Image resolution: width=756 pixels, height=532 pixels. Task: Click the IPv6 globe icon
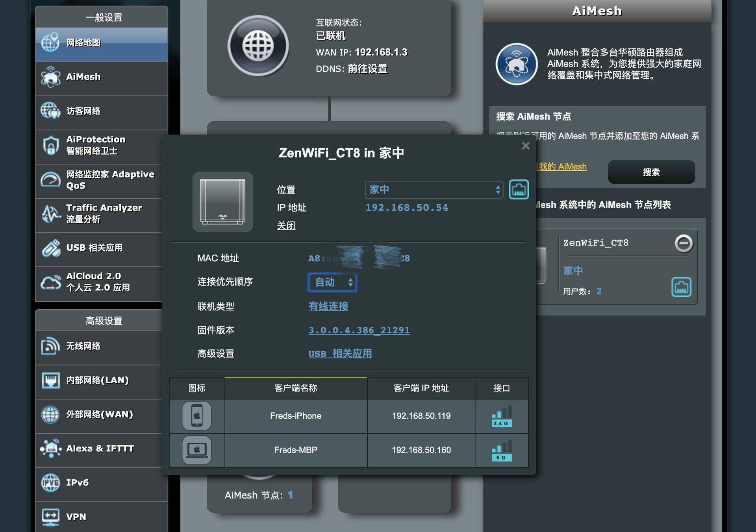click(x=51, y=483)
